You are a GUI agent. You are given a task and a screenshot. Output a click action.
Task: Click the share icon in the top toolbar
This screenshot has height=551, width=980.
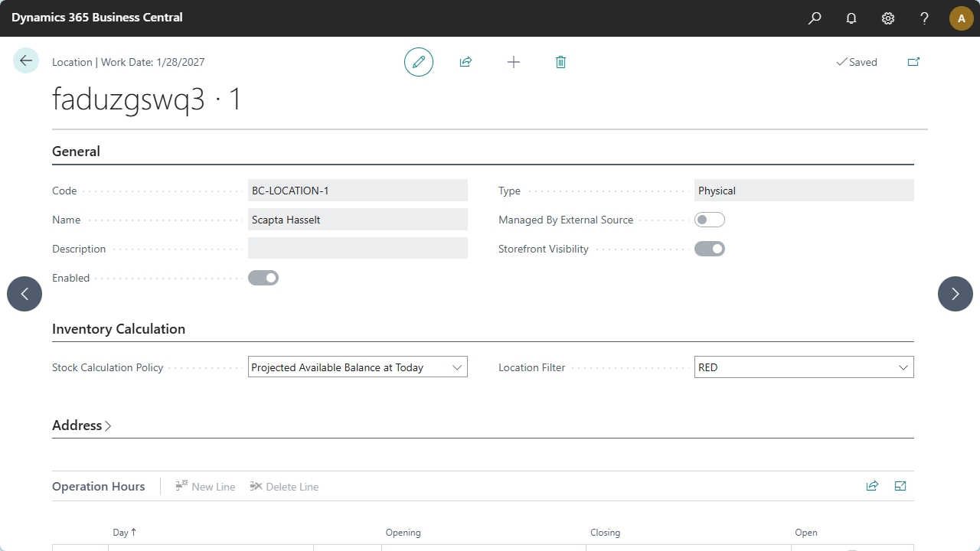(x=465, y=62)
